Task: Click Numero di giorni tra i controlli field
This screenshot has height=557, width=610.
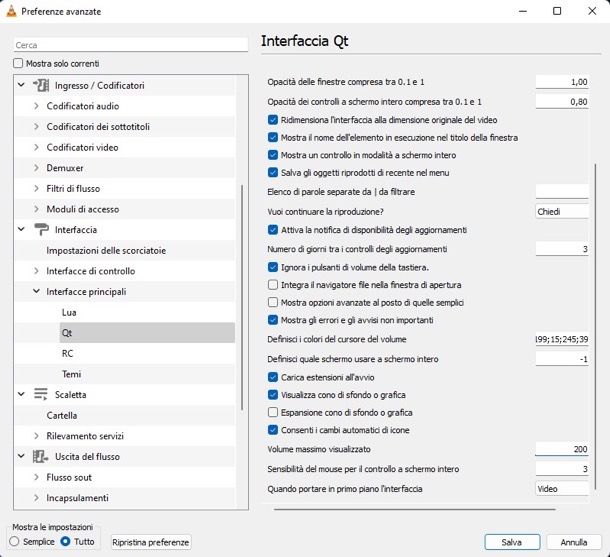Action: 562,249
